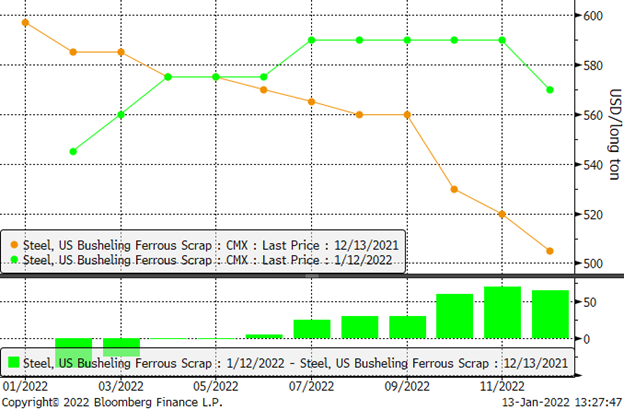Click the 12/13/2021 Last Price legend text
The width and height of the screenshot is (624, 410).
(x=211, y=244)
